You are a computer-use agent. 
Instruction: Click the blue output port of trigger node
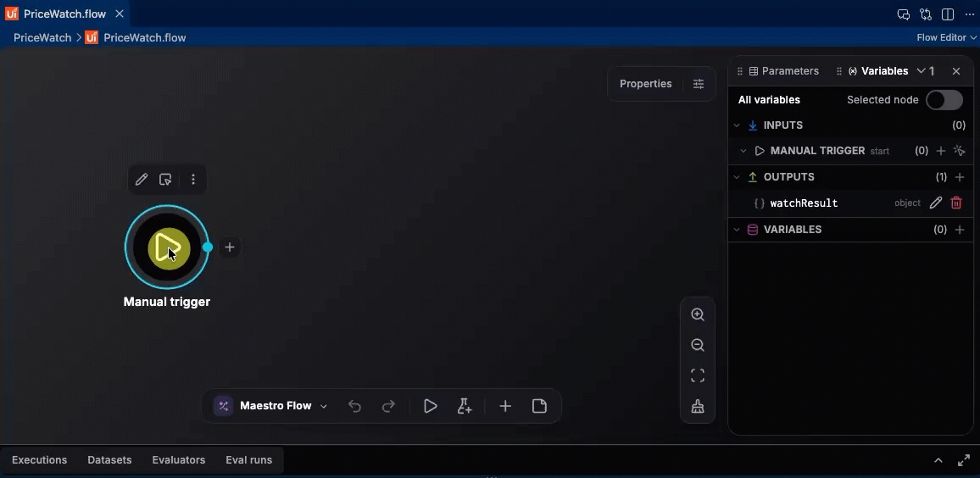pos(208,247)
